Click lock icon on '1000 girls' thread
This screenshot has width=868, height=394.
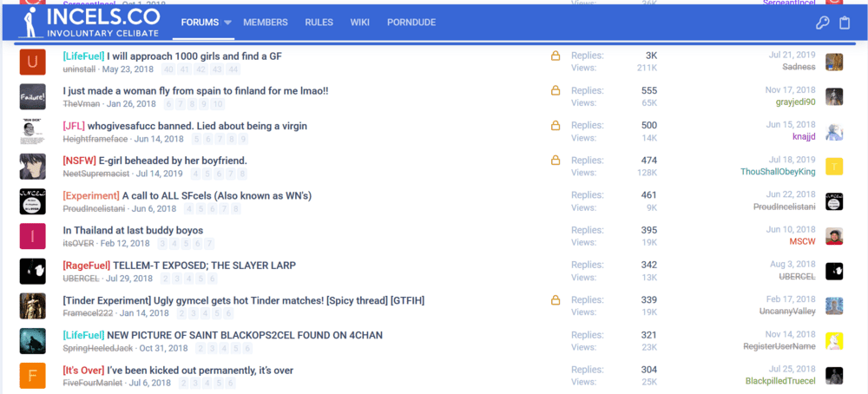(556, 56)
